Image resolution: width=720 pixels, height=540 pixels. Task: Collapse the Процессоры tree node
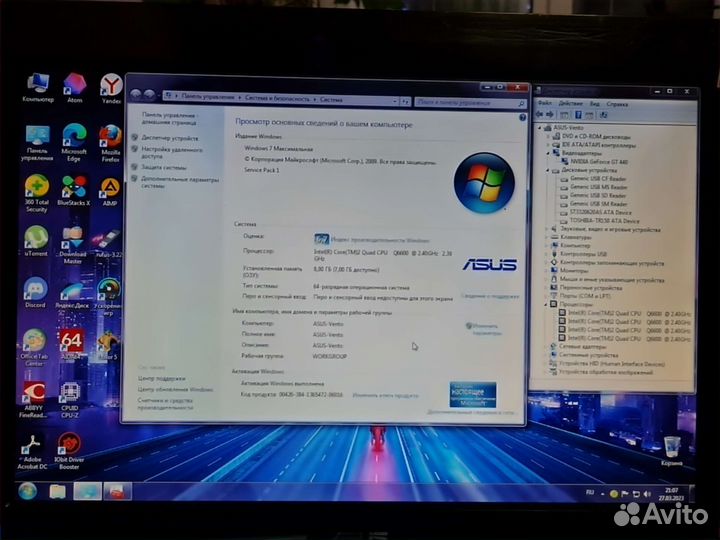click(x=546, y=304)
